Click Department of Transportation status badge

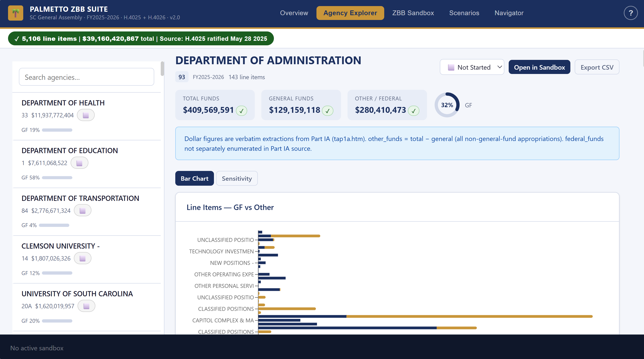tap(83, 210)
